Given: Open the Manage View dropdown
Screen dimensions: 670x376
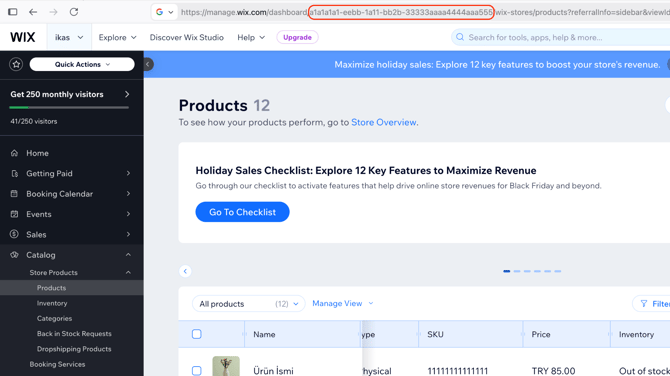Looking at the screenshot, I should tap(343, 303).
